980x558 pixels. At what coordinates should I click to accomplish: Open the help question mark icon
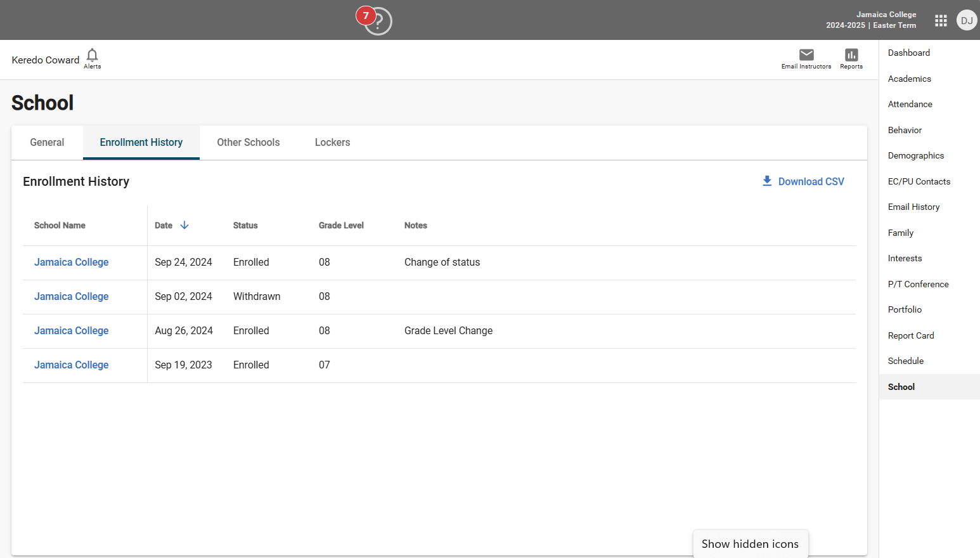coord(379,22)
